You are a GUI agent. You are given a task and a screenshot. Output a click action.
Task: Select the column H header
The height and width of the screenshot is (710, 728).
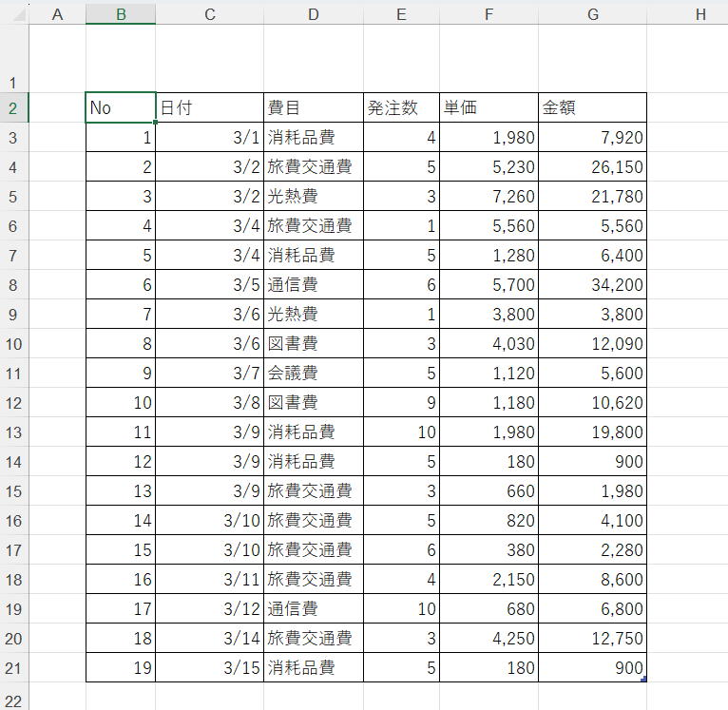700,13
